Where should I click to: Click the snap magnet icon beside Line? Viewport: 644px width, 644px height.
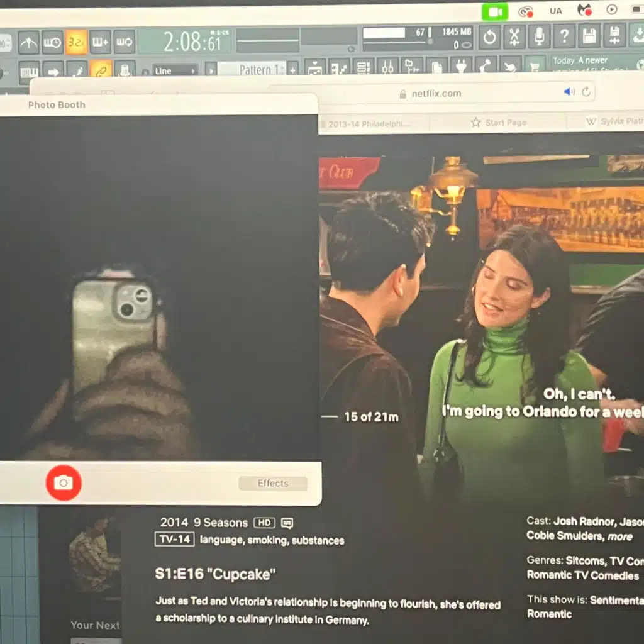(x=145, y=72)
